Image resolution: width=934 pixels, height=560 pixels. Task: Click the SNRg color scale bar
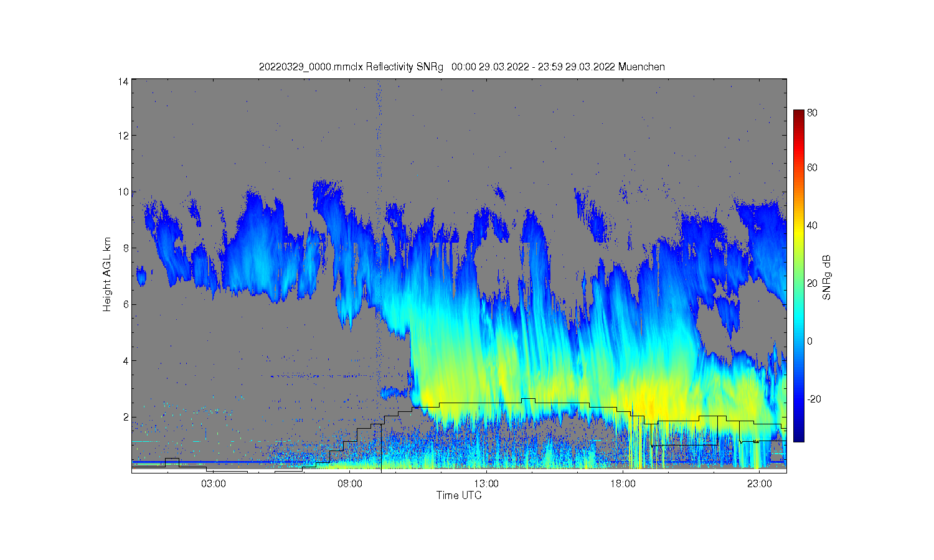click(798, 276)
